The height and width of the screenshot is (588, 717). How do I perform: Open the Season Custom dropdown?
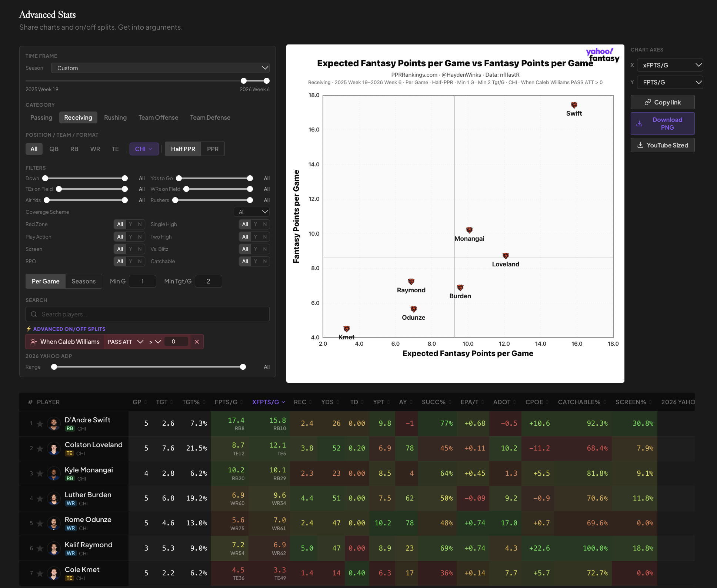160,68
